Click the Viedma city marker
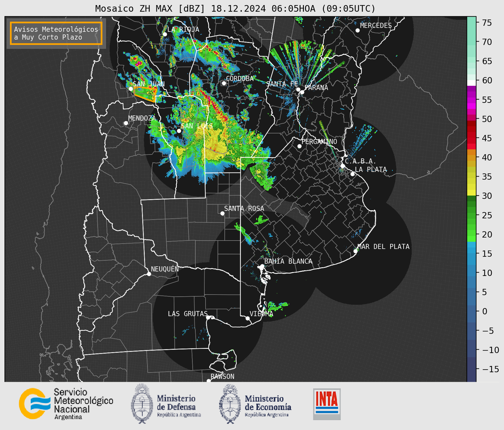The width and height of the screenshot is (504, 430). click(x=247, y=318)
